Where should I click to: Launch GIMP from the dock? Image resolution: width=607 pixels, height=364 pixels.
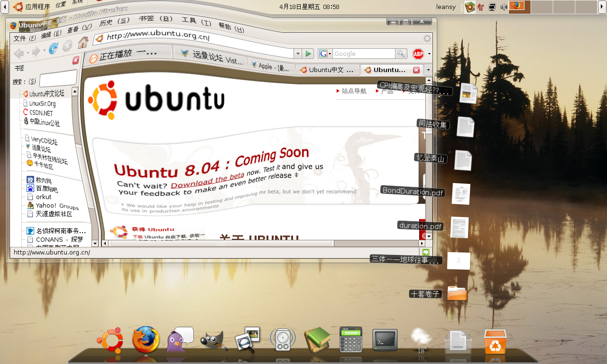click(x=214, y=340)
